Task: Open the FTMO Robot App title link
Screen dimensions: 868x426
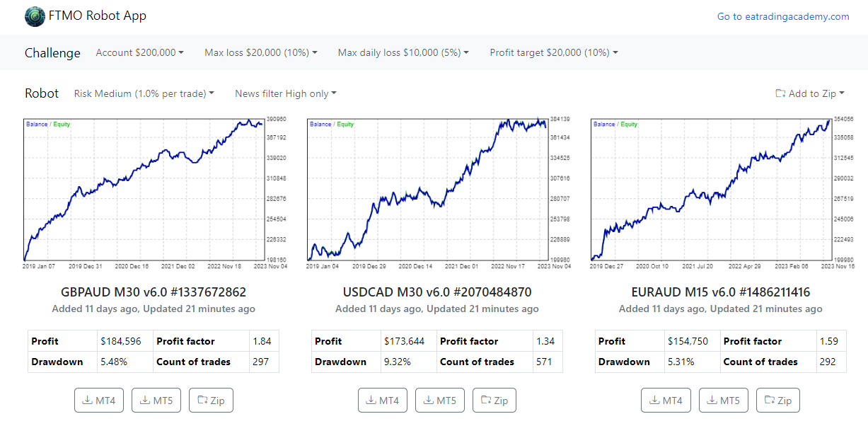Action: pos(98,16)
